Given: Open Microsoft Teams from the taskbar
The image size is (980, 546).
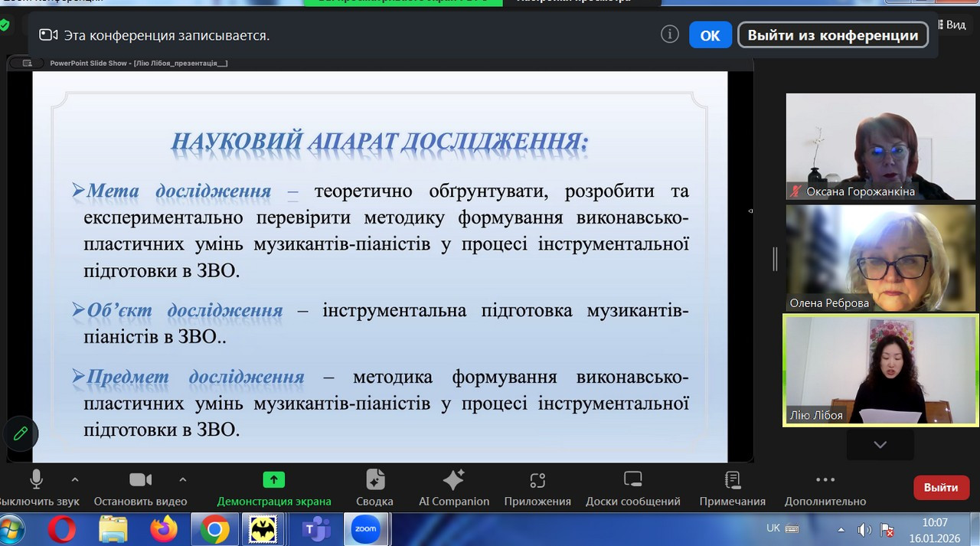Looking at the screenshot, I should pos(315,529).
